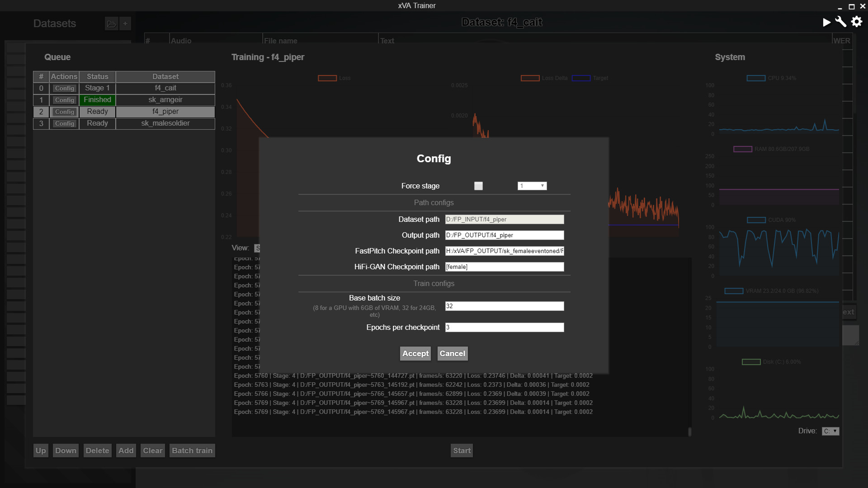
Task: Click the open folder icon beside Datasets
Action: (x=112, y=23)
